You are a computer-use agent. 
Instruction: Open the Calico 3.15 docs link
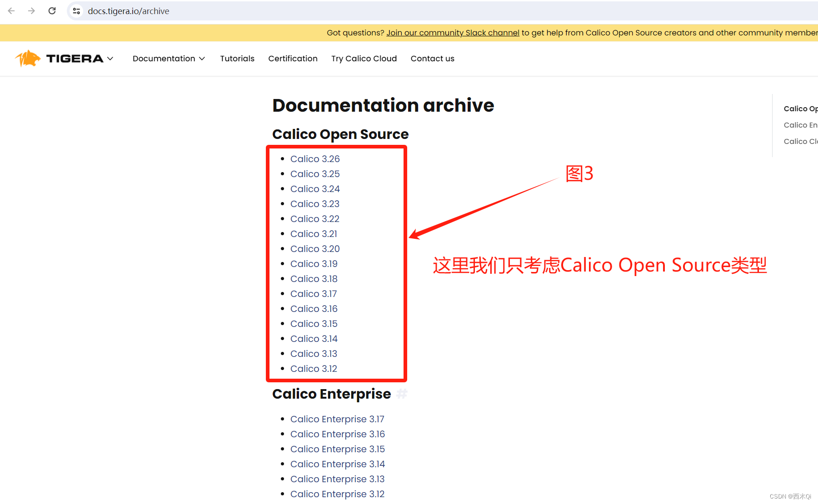pyautogui.click(x=314, y=324)
